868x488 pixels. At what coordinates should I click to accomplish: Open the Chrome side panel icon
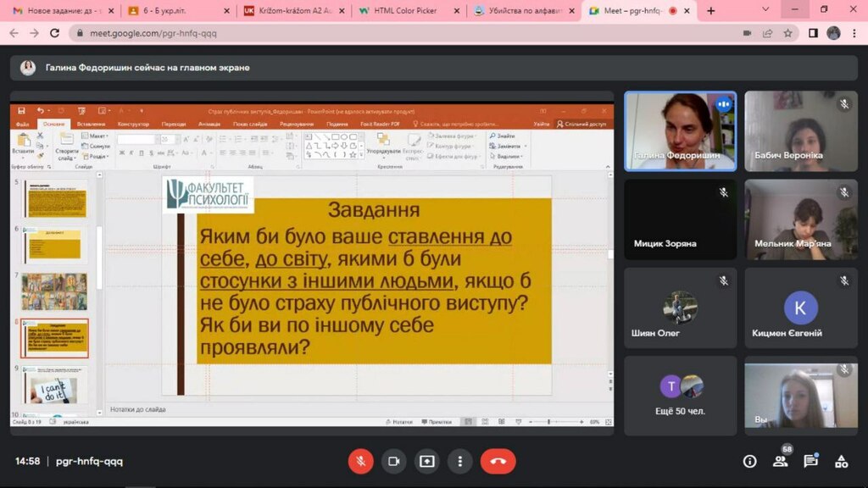click(x=812, y=33)
